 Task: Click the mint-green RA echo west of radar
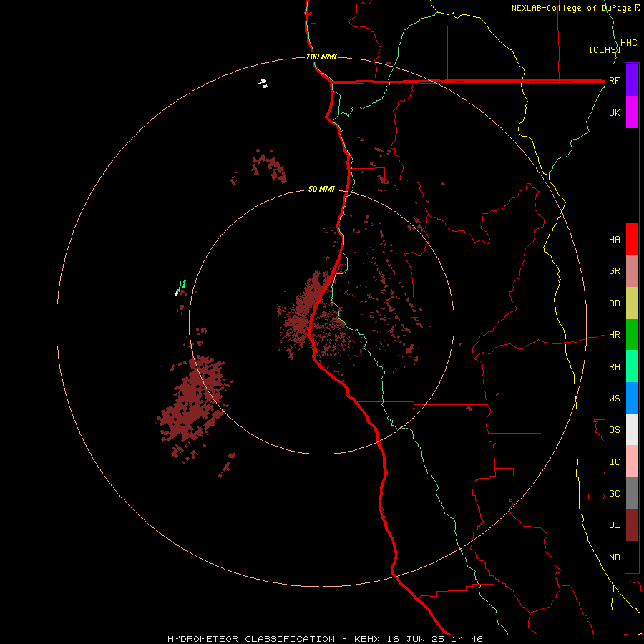click(181, 286)
